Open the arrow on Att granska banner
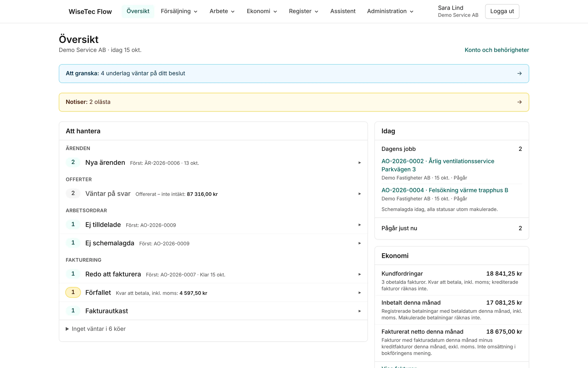The image size is (588, 368). 519,73
